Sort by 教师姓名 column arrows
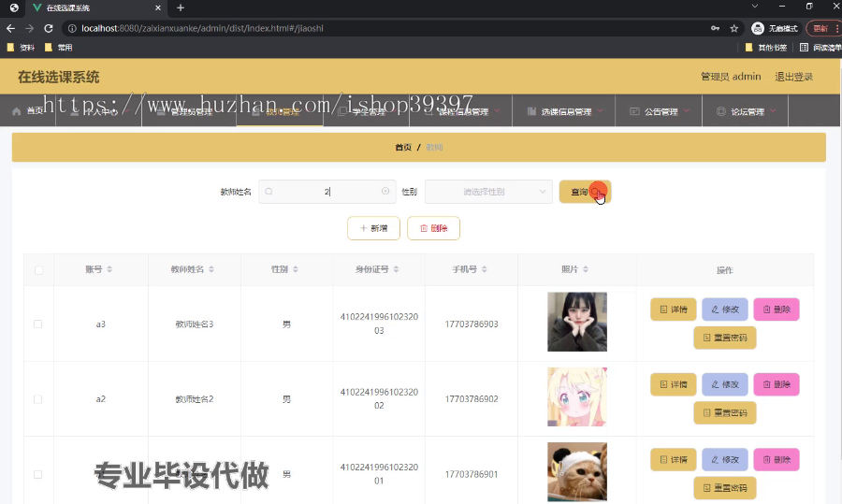Screen dimensions: 842x504 (x=211, y=269)
